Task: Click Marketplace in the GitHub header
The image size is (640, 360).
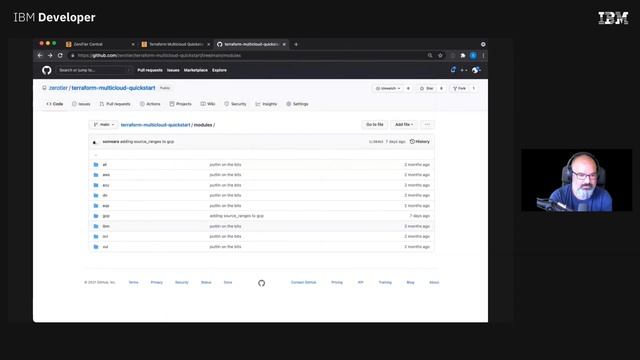Action: pyautogui.click(x=196, y=70)
